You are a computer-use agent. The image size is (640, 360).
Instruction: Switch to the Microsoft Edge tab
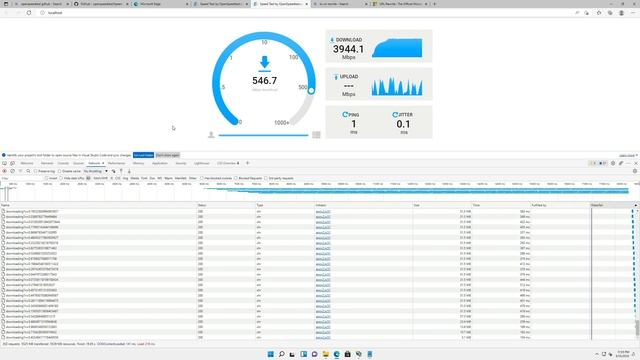(x=161, y=4)
